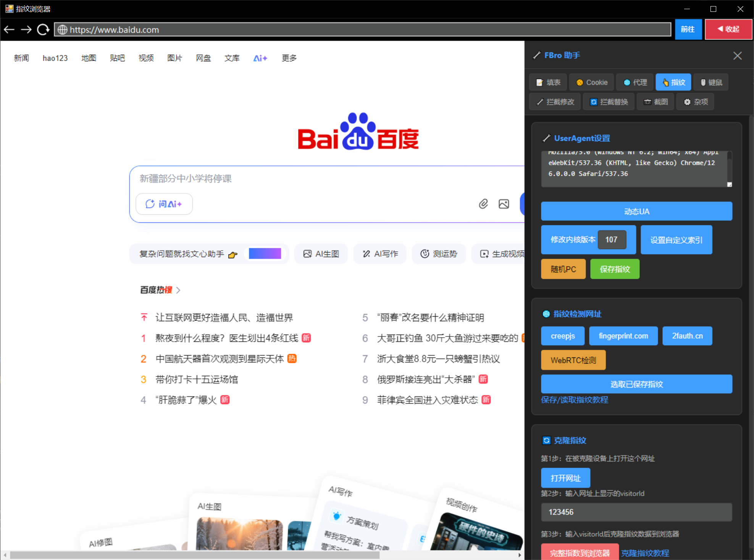Click the 前往 go button
754x560 pixels.
[x=688, y=29]
